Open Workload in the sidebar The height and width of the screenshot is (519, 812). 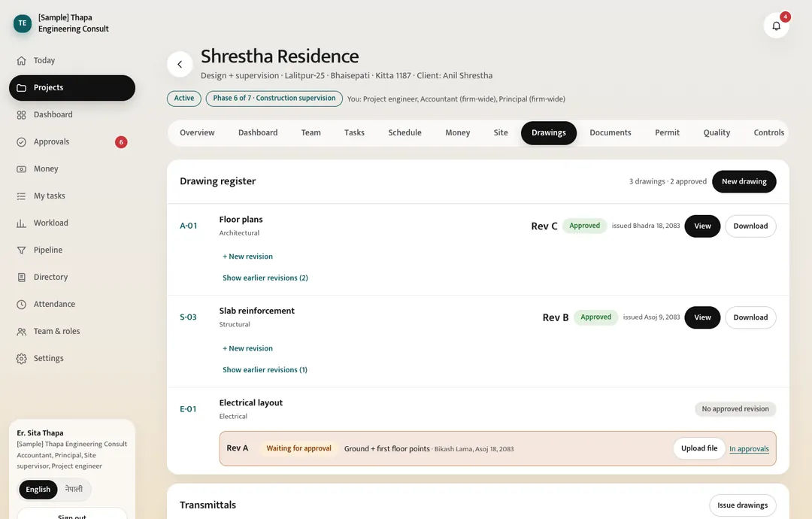tap(72, 223)
